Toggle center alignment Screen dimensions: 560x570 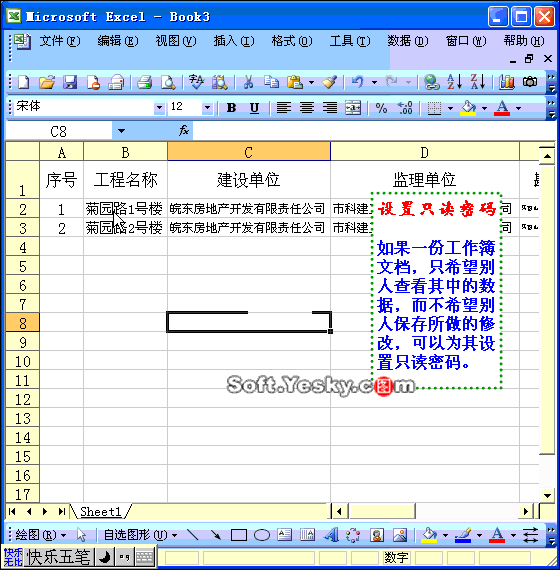pyautogui.click(x=307, y=108)
